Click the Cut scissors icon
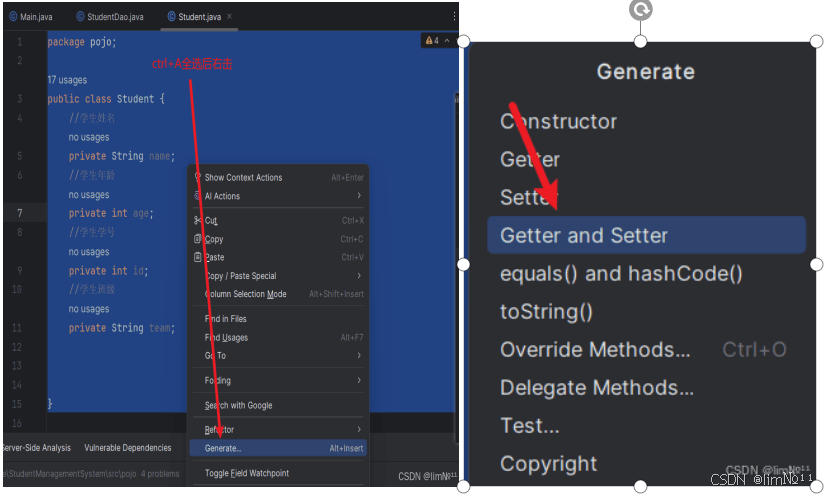Viewport: 824px width, 496px height. (197, 221)
